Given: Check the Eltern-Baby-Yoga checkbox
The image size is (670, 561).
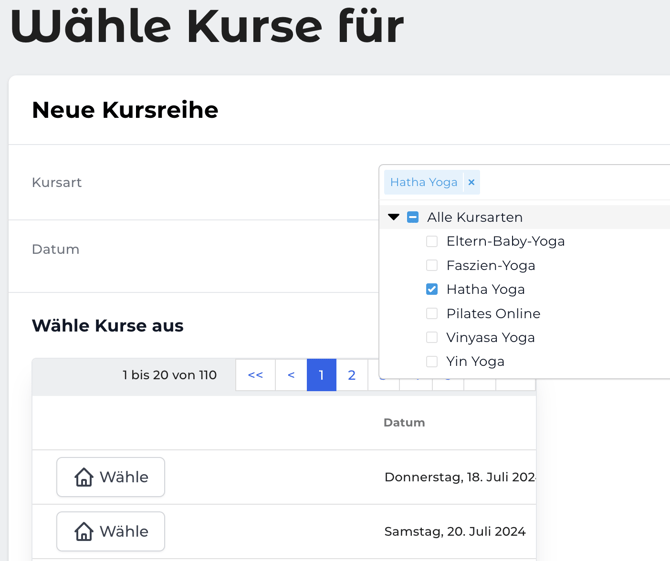Looking at the screenshot, I should tap(432, 241).
